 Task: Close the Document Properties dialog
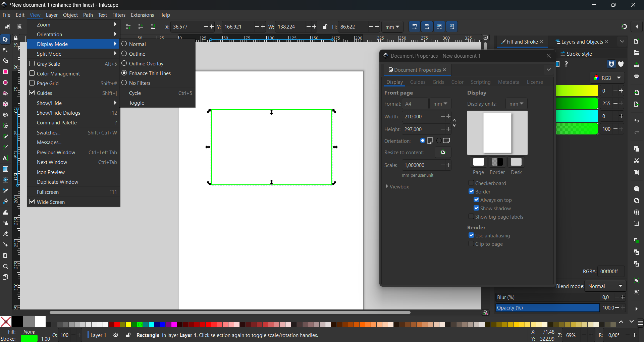coord(549,56)
